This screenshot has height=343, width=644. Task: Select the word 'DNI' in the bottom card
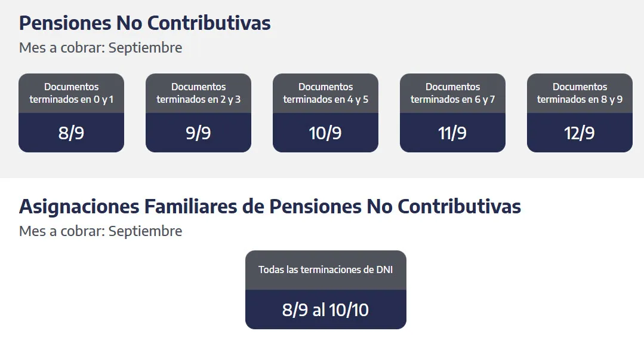click(x=383, y=269)
